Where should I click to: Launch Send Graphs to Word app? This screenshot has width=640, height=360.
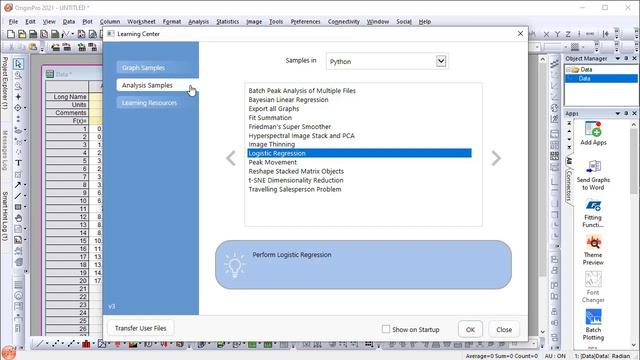(593, 176)
